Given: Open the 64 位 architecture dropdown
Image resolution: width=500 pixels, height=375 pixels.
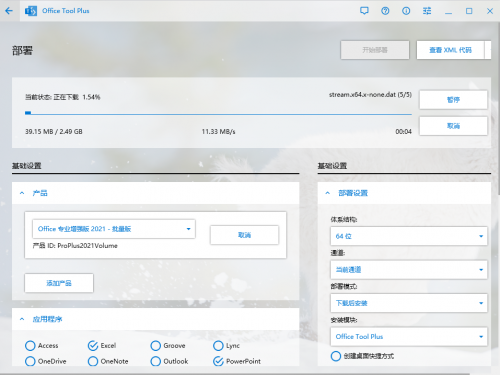Looking at the screenshot, I should 409,236.
